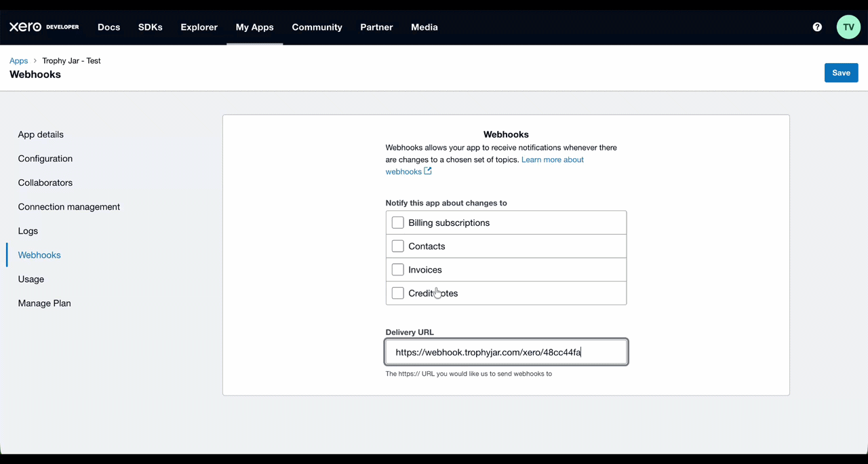Open the Community nav item
This screenshot has height=464, width=868.
tap(317, 27)
